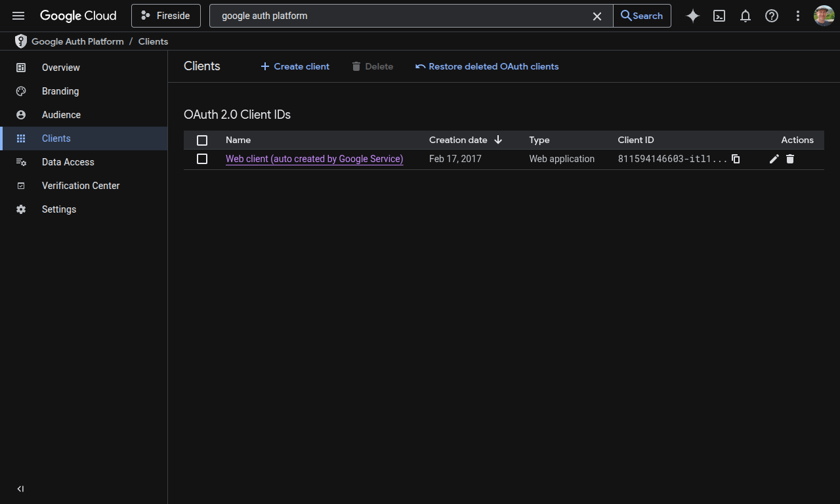Collapse the left sidebar

pyautogui.click(x=20, y=488)
